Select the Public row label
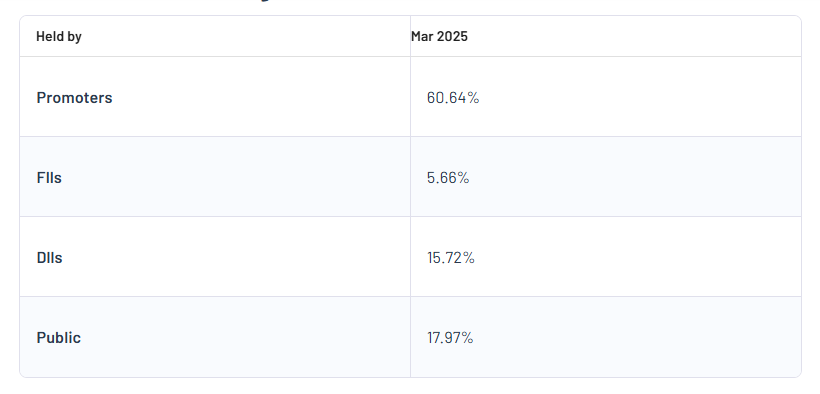The image size is (820, 394). click(x=59, y=338)
